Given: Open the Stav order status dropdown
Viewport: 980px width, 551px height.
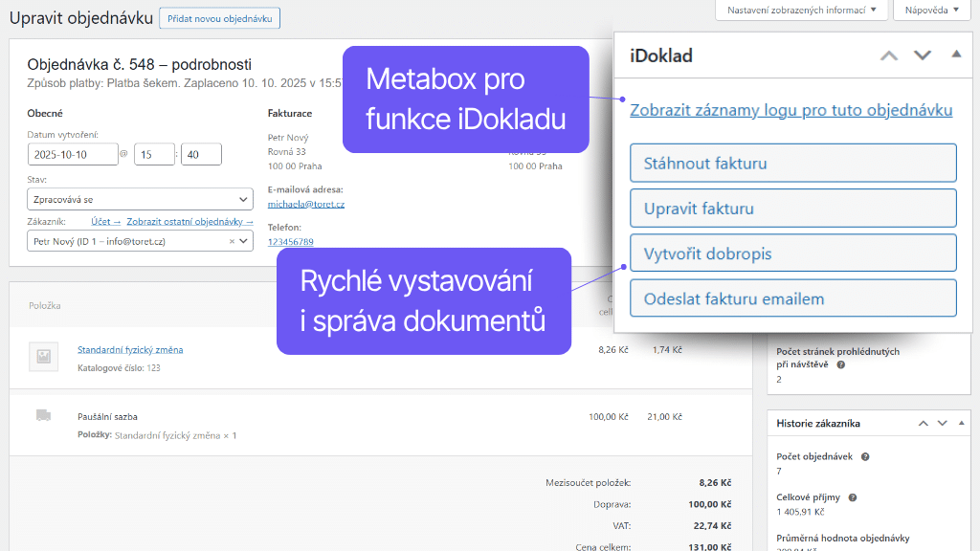Looking at the screenshot, I should (x=140, y=200).
